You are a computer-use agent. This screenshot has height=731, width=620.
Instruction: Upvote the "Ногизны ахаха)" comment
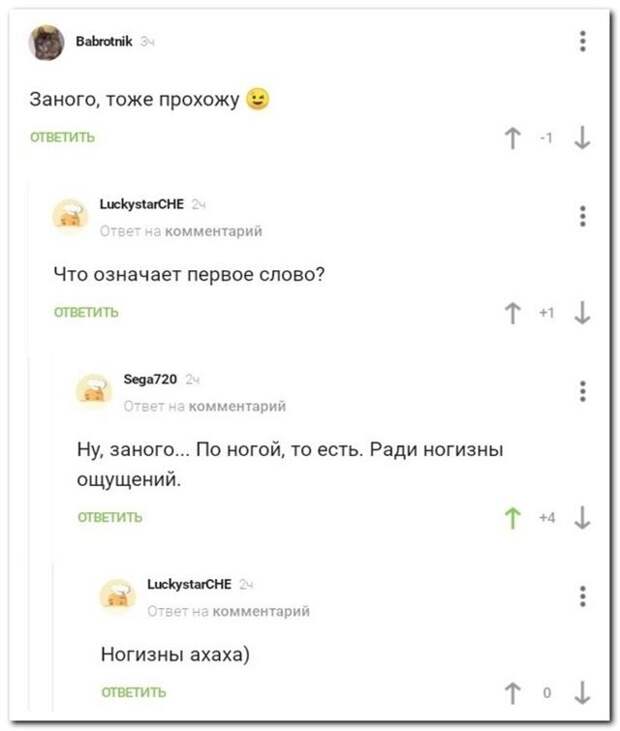(x=514, y=692)
